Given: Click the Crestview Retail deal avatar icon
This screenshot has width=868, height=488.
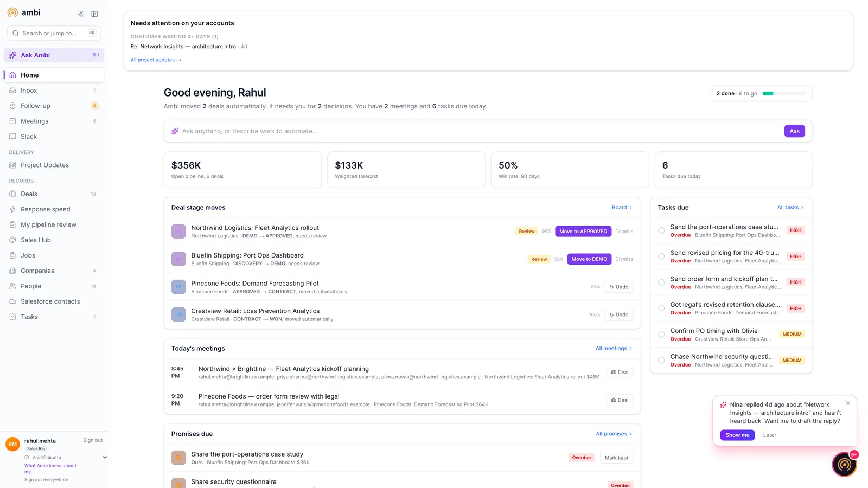Looking at the screenshot, I should click(x=178, y=314).
